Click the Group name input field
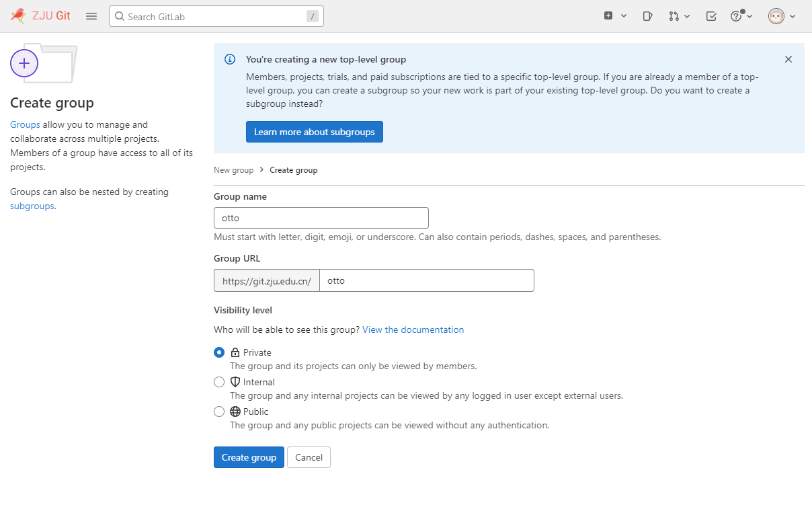Viewport: 812px width, 507px height. point(321,218)
